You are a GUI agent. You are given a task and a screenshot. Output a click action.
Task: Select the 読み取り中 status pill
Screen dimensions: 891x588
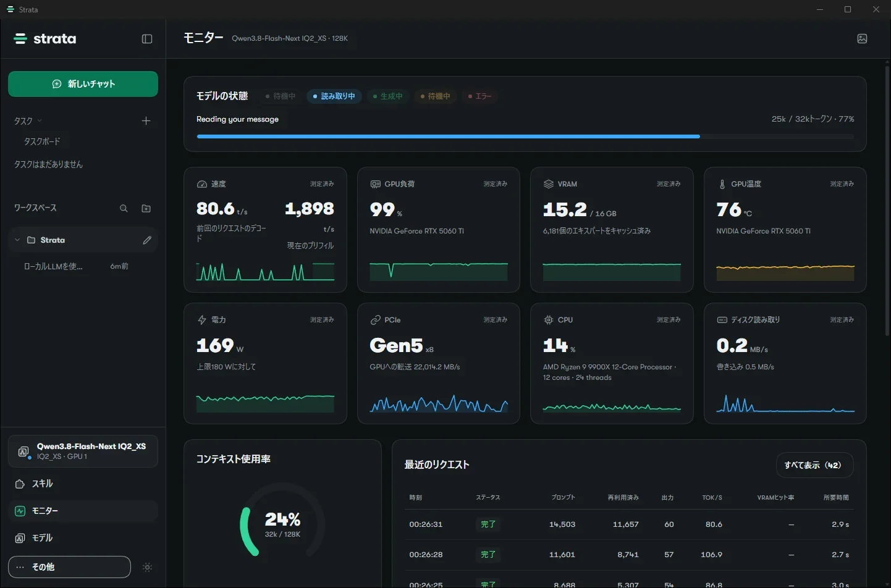(334, 96)
